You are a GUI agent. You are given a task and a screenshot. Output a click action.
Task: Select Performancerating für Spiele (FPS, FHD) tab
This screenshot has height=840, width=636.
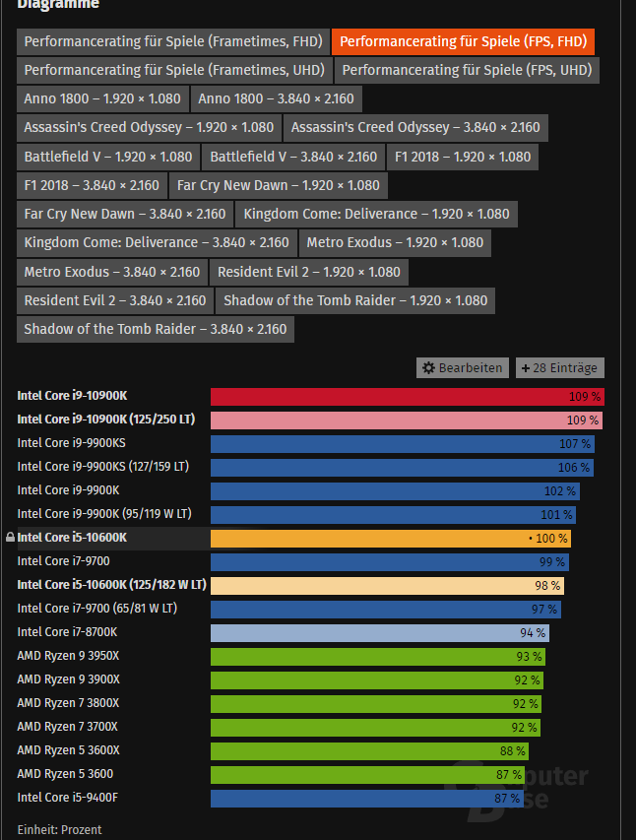click(x=463, y=41)
